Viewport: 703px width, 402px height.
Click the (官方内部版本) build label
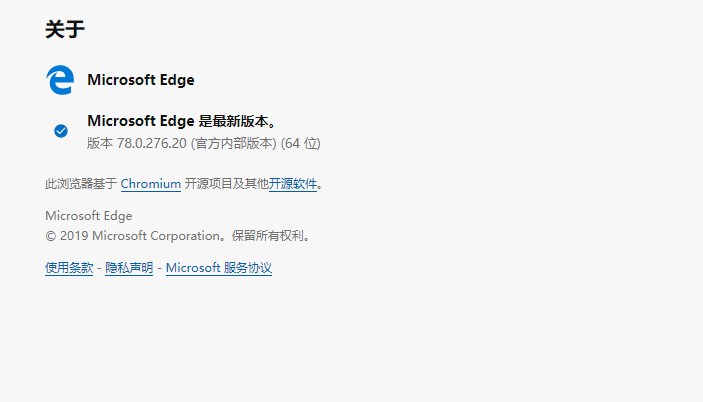[234, 143]
